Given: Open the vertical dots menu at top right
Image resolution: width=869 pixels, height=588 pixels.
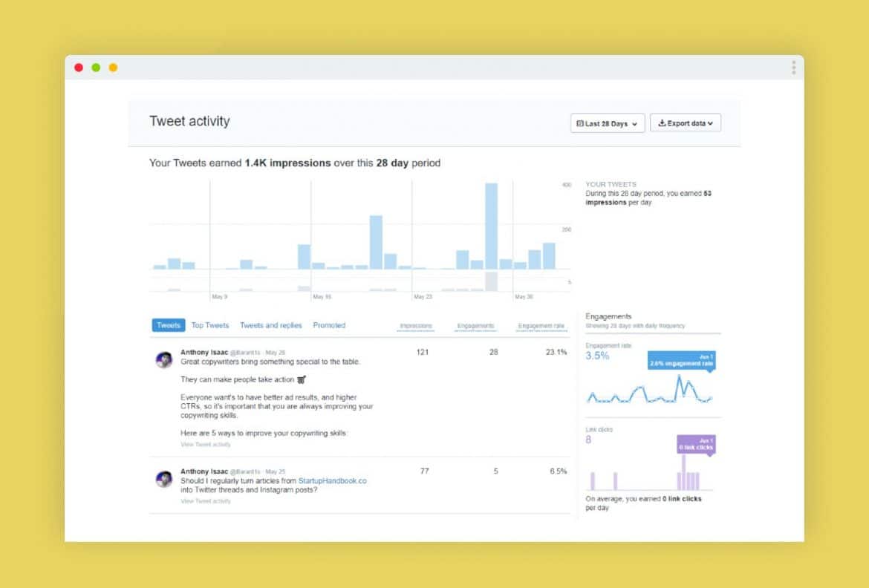Looking at the screenshot, I should click(793, 67).
